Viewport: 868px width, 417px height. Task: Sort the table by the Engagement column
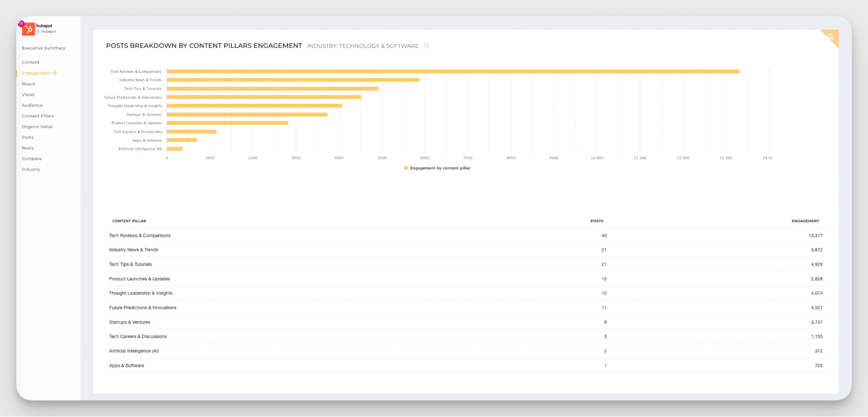[x=805, y=221]
